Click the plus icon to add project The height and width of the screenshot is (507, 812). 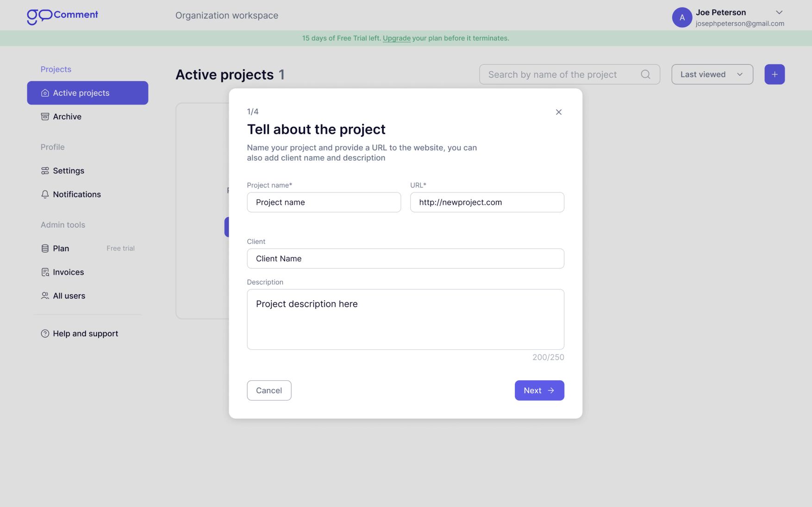click(774, 74)
